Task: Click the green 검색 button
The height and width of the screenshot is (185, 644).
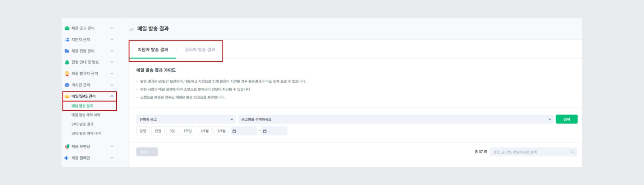Action: click(566, 120)
